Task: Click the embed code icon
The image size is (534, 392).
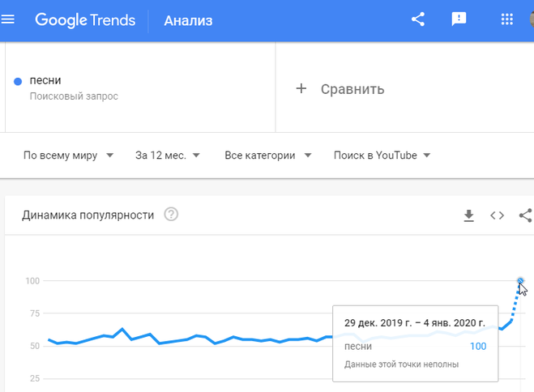Action: [x=498, y=215]
